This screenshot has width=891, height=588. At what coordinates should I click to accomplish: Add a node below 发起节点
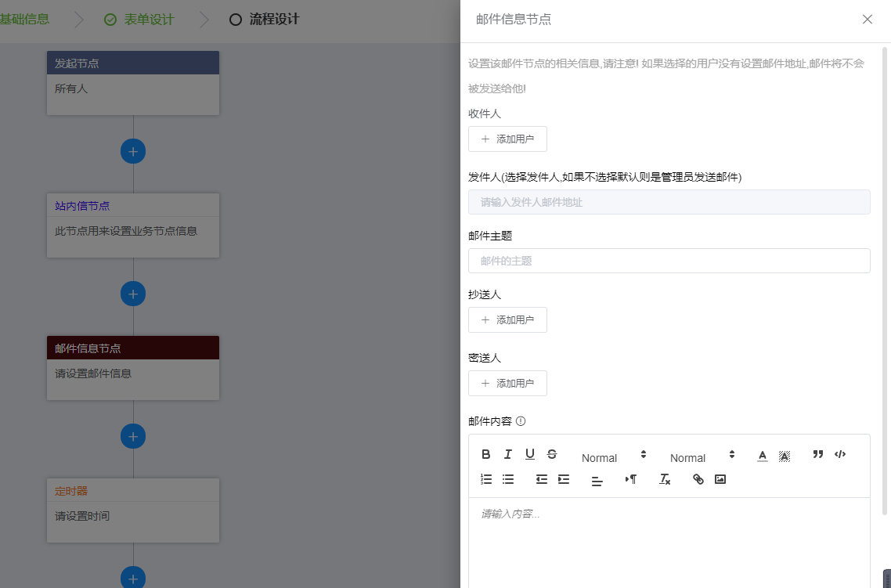pyautogui.click(x=133, y=151)
